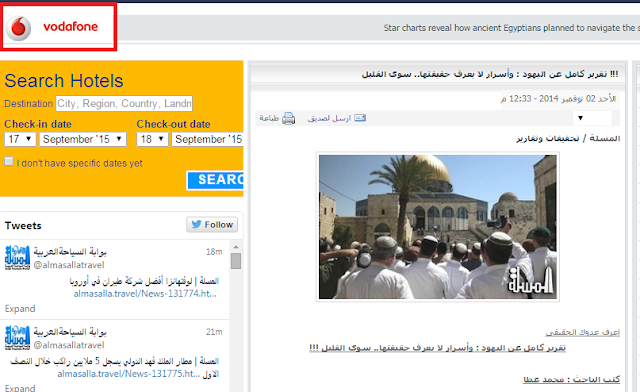Click the scrolling Star charts news ticker headline
Image resolution: width=640 pixels, height=392 pixels.
point(511,28)
